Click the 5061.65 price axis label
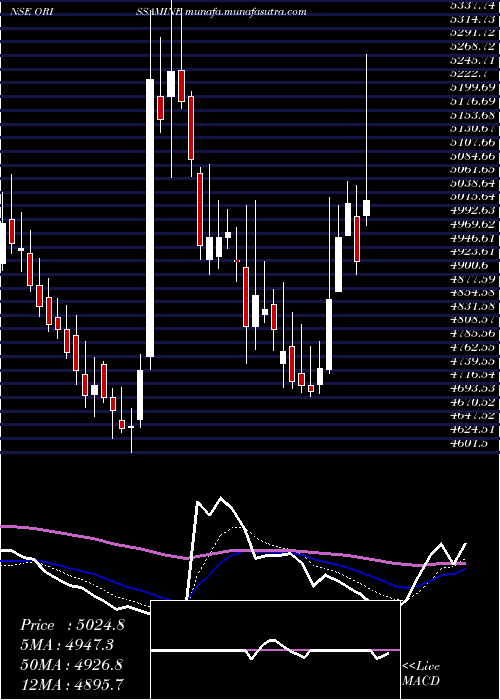The image size is (500, 700). click(471, 170)
